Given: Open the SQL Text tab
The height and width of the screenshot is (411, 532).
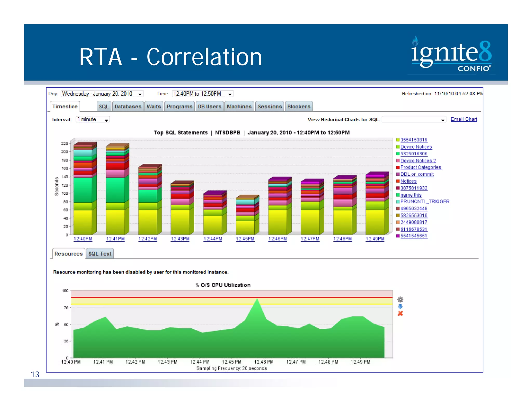Looking at the screenshot, I should 100,254.
